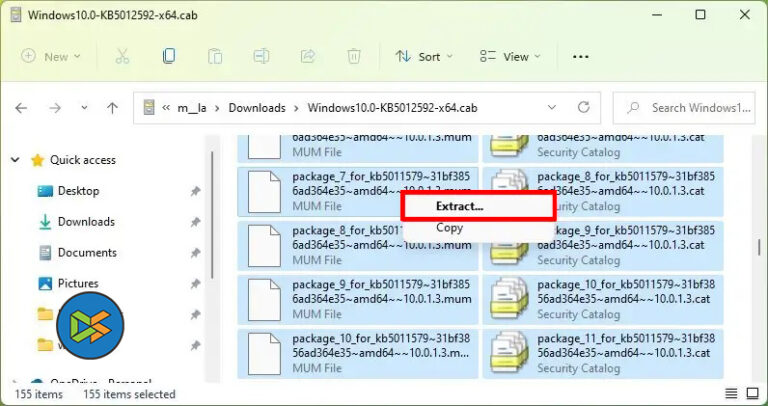Click the Copy icon in toolbar
This screenshot has width=768, height=406.
169,56
